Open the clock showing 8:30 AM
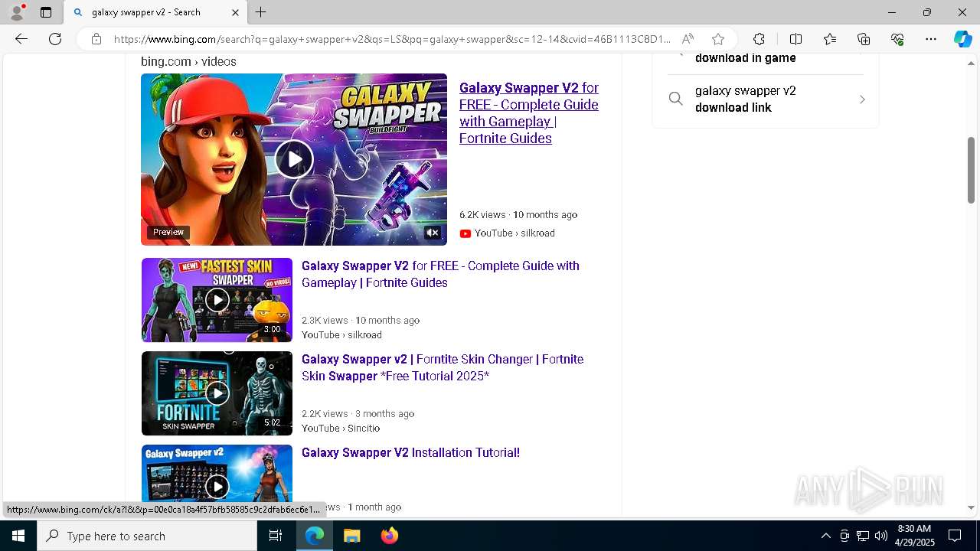The image size is (980, 551). point(914,536)
